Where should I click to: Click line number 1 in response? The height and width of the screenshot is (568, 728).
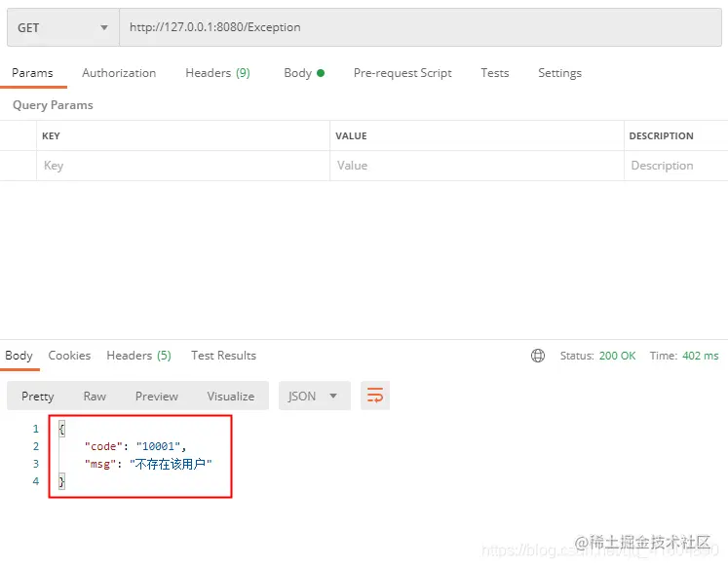[36, 429]
